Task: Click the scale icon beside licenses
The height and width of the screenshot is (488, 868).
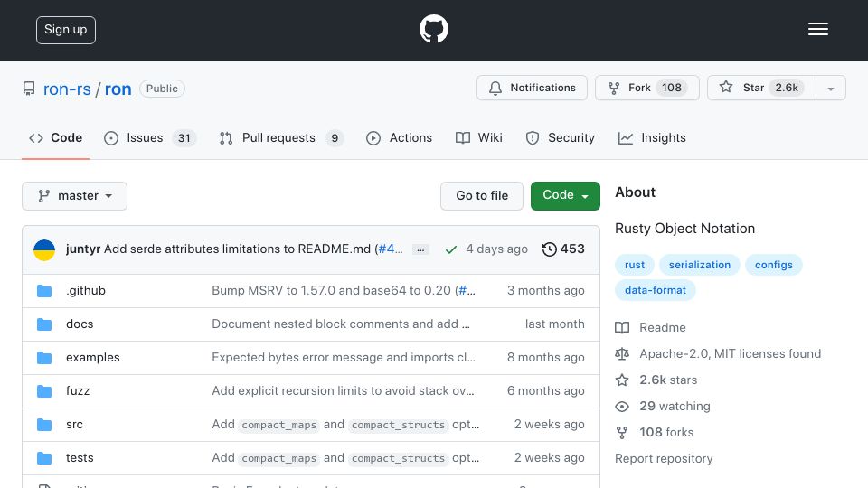Action: pyautogui.click(x=622, y=353)
